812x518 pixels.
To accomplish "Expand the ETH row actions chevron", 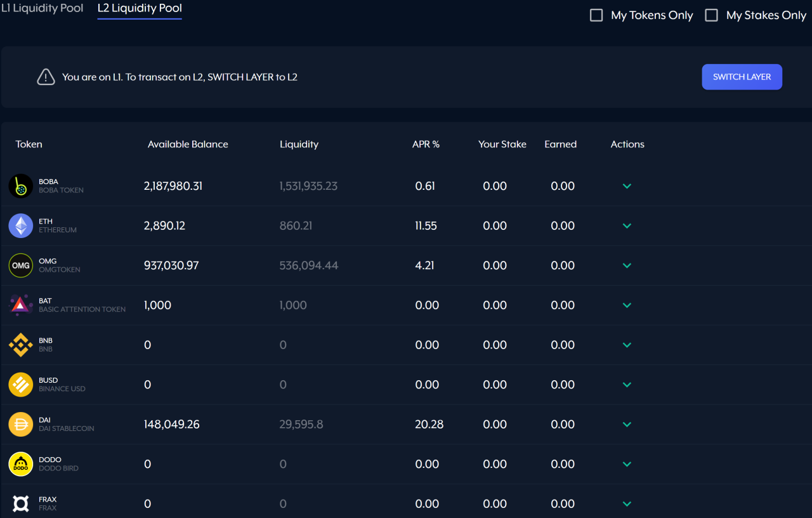I will pos(627,226).
